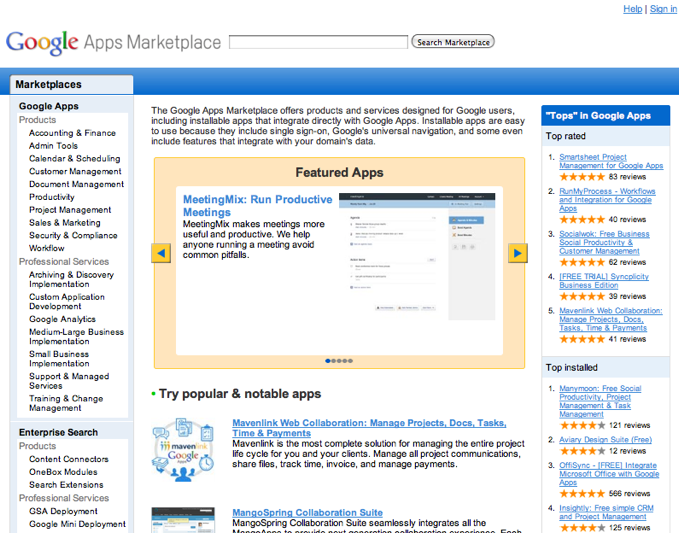The image size is (679, 533).
Task: Open Customer Management category
Action: pyautogui.click(x=75, y=171)
